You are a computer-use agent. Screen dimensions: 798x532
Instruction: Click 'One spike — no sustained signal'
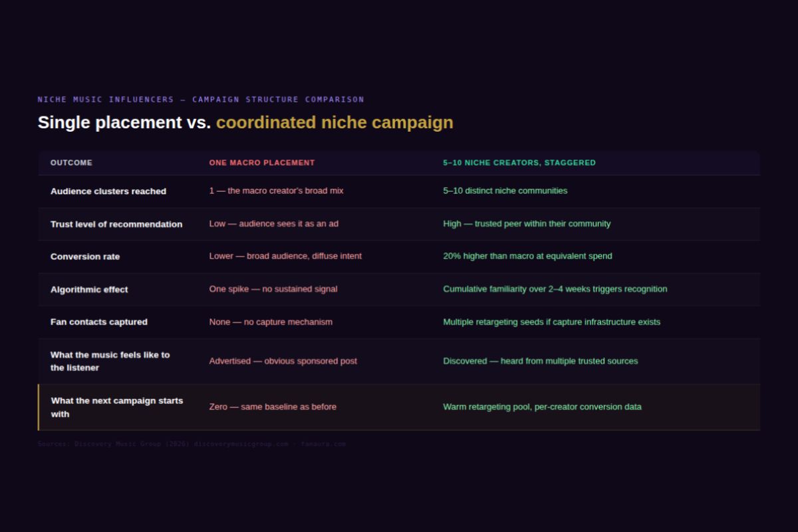click(273, 289)
